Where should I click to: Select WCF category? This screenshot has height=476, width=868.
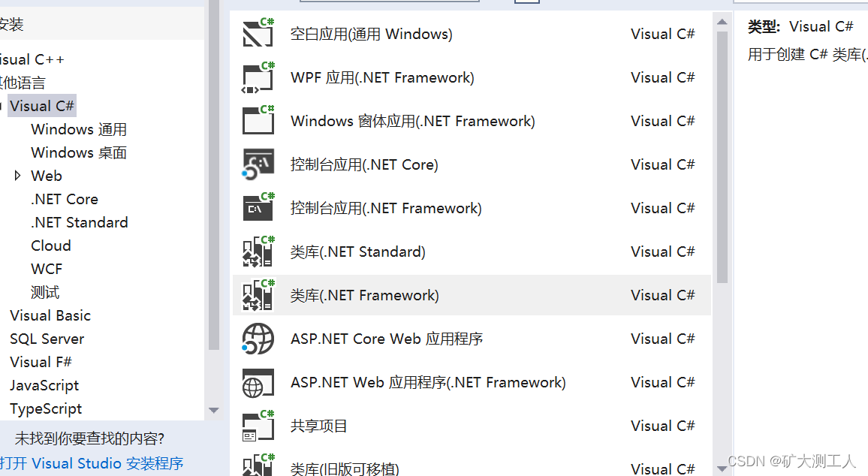pos(47,269)
